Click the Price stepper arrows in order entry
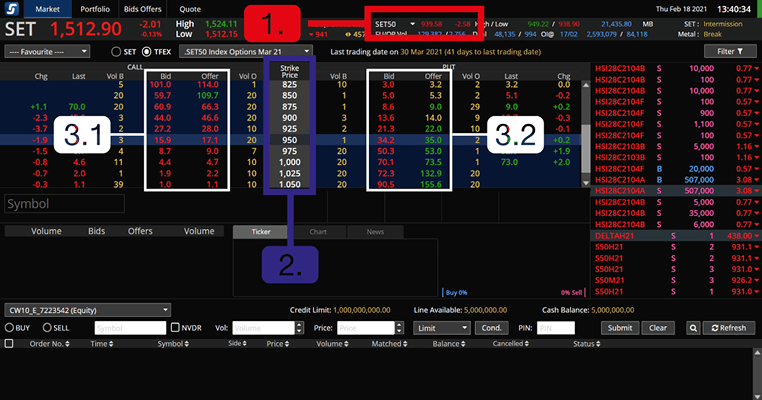The image size is (762, 400). click(x=401, y=327)
